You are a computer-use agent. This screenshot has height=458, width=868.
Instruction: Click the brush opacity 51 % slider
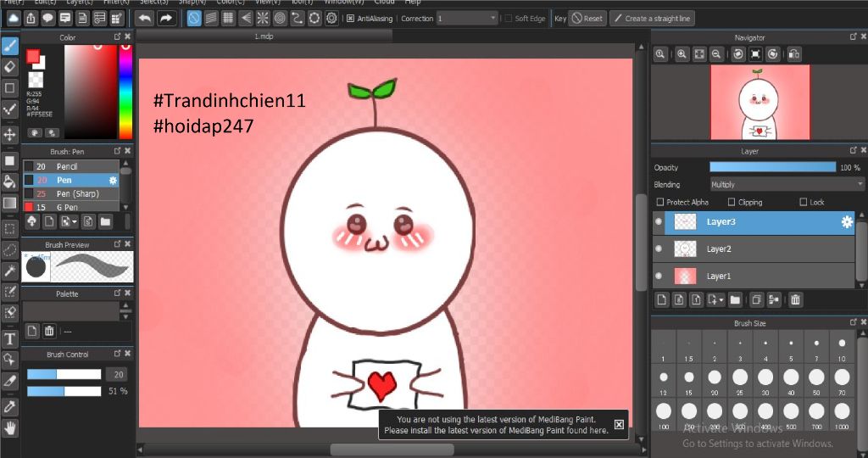pyautogui.click(x=64, y=391)
